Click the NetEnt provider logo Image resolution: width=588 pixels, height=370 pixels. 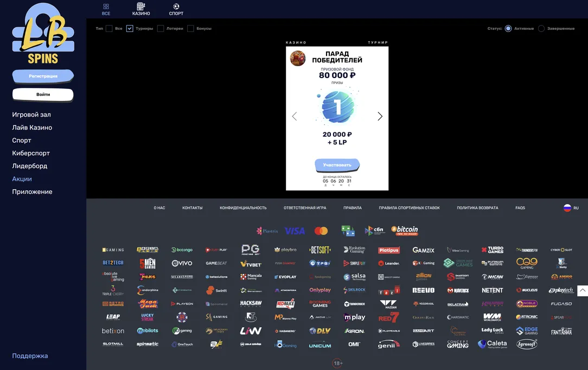click(x=493, y=290)
